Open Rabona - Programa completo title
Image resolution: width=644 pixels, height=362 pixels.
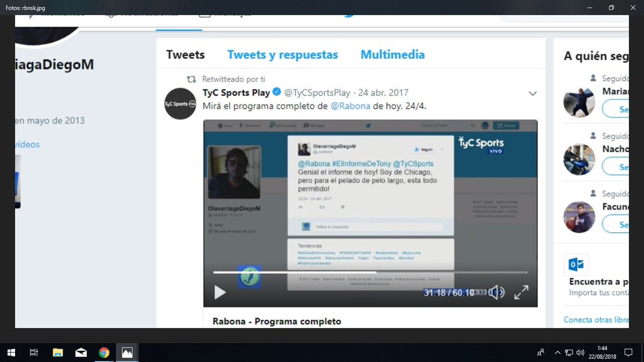[x=277, y=321]
